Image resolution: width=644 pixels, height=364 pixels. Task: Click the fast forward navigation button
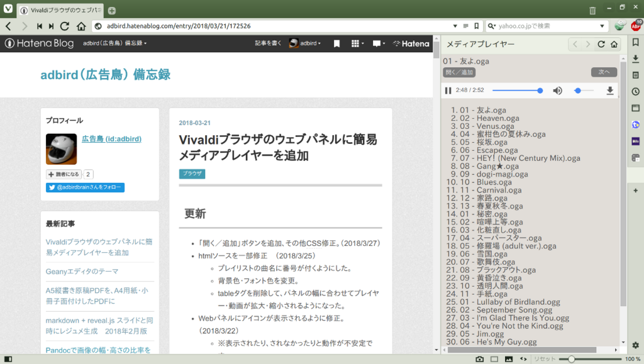click(52, 26)
